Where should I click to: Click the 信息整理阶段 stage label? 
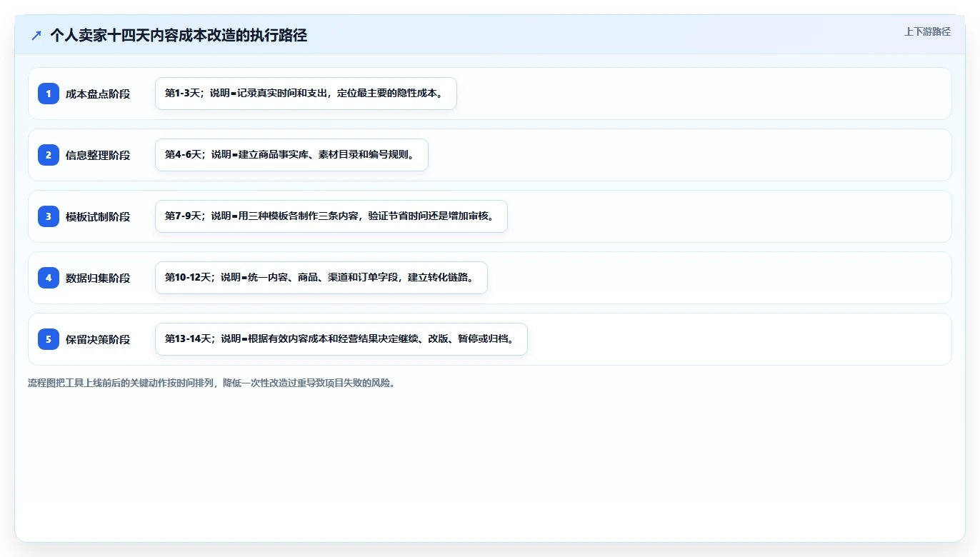point(98,155)
